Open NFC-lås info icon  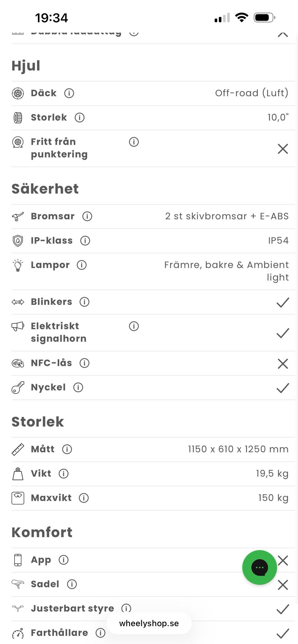pyautogui.click(x=84, y=363)
